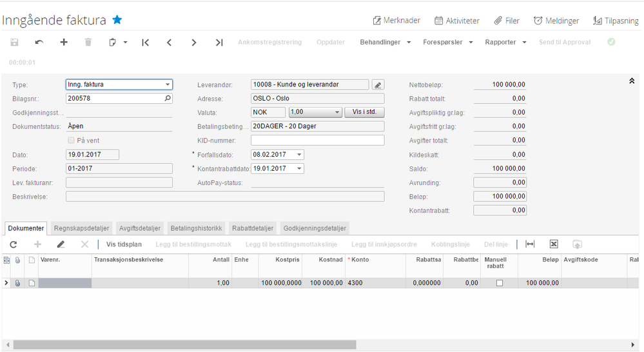This screenshot has height=352, width=644.
Task: Open Rapporter menu
Action: pos(505,43)
